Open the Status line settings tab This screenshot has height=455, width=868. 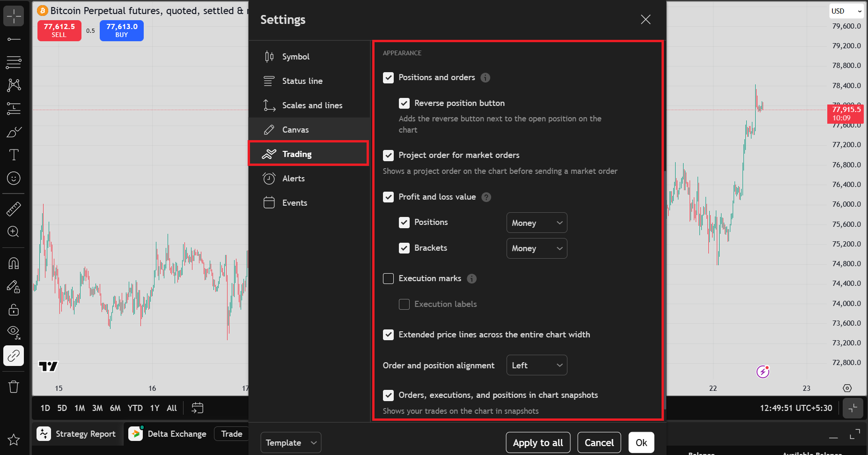click(x=309, y=81)
